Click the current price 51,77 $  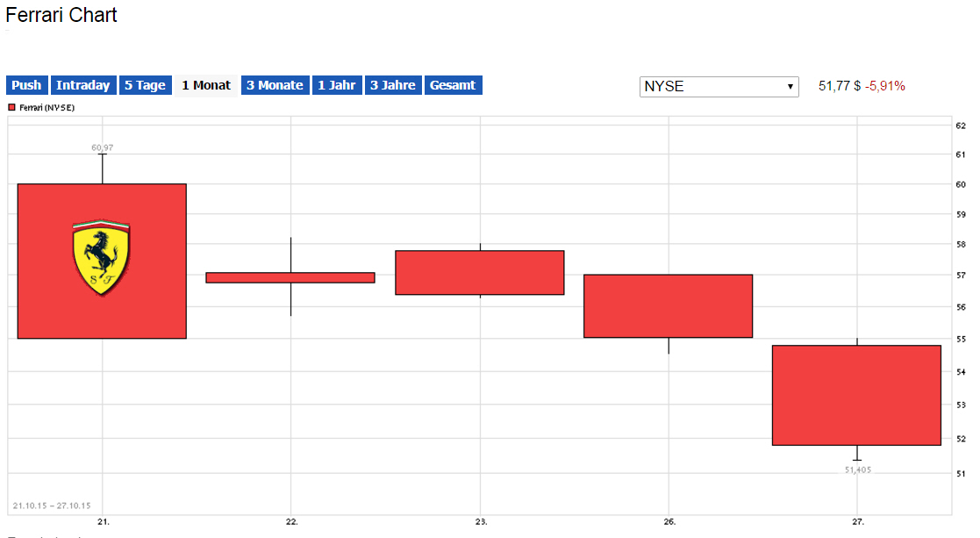click(x=840, y=86)
